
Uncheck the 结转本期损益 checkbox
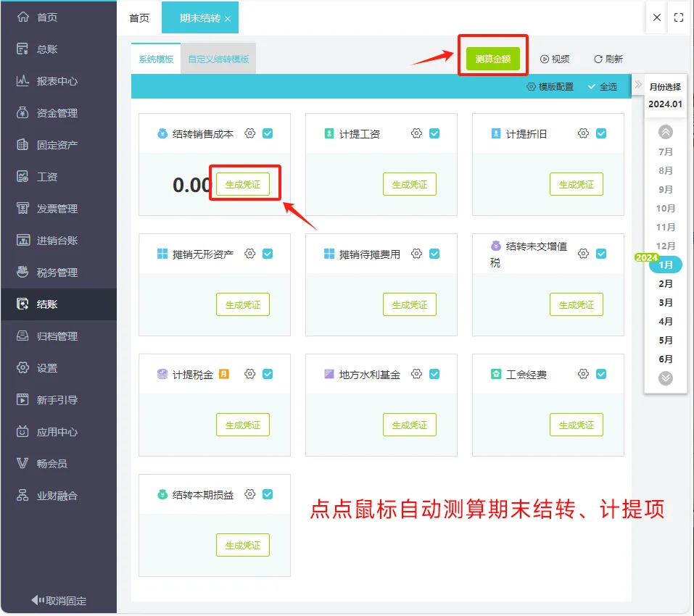tap(269, 494)
